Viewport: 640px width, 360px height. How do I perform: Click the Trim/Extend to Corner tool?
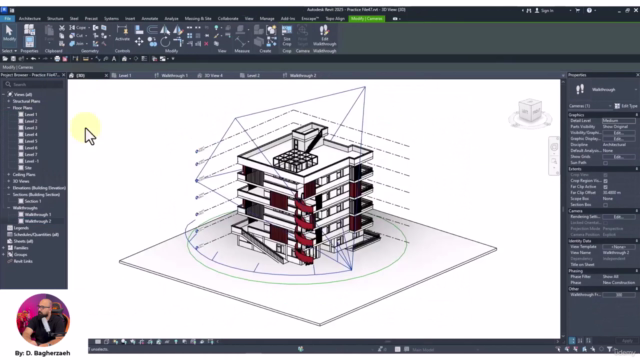178,42
